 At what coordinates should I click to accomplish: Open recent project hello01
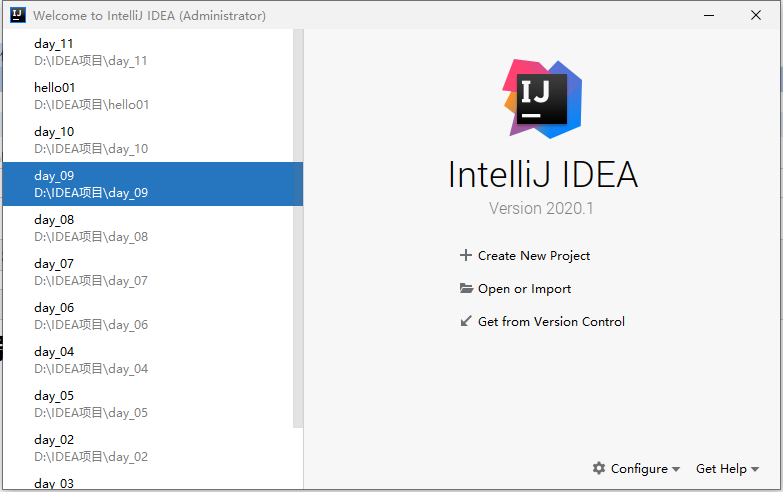[x=91, y=96]
